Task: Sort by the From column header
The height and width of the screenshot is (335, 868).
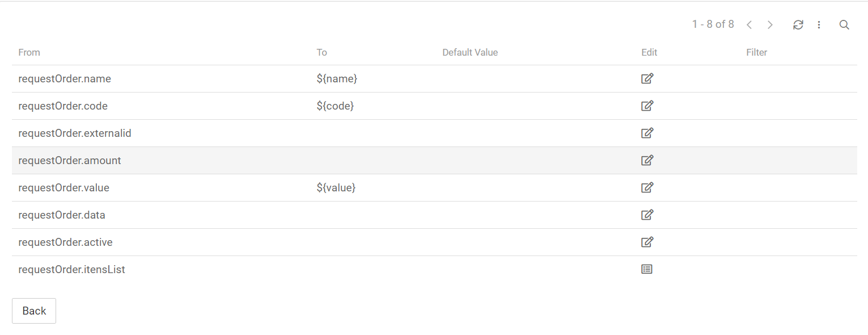Action: (29, 53)
